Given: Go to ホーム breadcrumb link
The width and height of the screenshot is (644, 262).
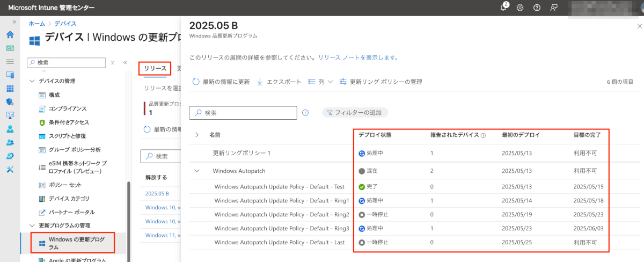Looking at the screenshot, I should pos(36,24).
